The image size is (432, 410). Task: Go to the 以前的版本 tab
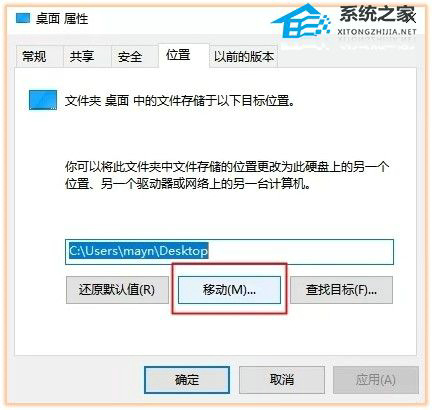pos(244,56)
